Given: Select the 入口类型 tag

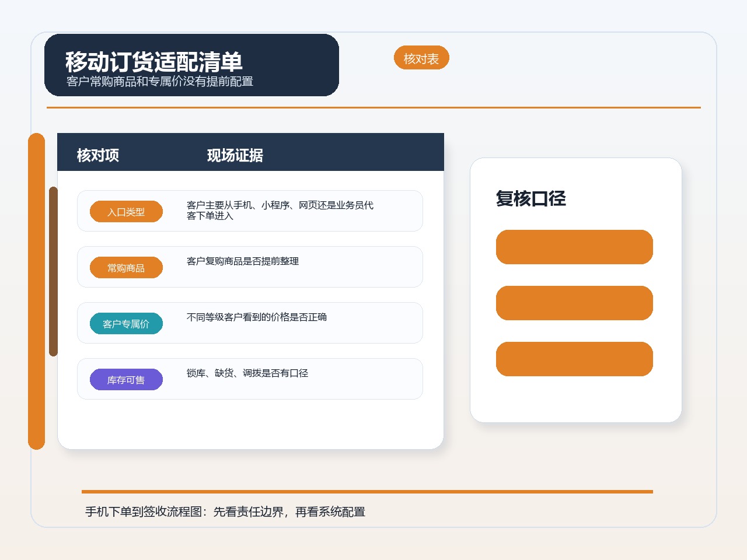Looking at the screenshot, I should click(126, 212).
